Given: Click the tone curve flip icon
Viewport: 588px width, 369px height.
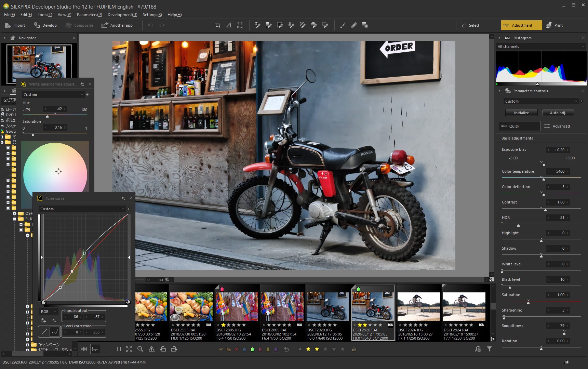Looking at the screenshot, I should tap(43, 320).
